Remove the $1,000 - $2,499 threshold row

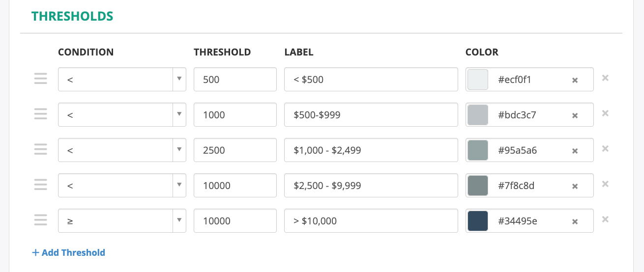[605, 149]
